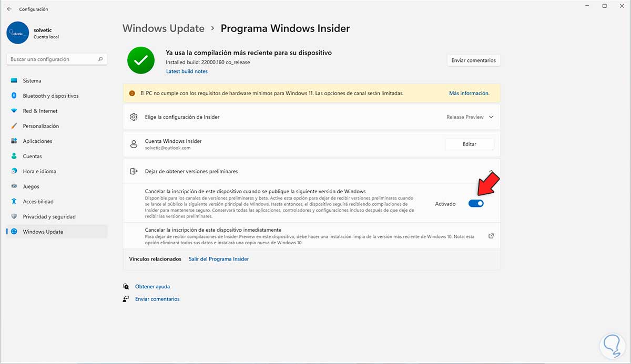Click Cancelar la inscripción inmediatamente row
This screenshot has height=364, width=631.
click(311, 236)
